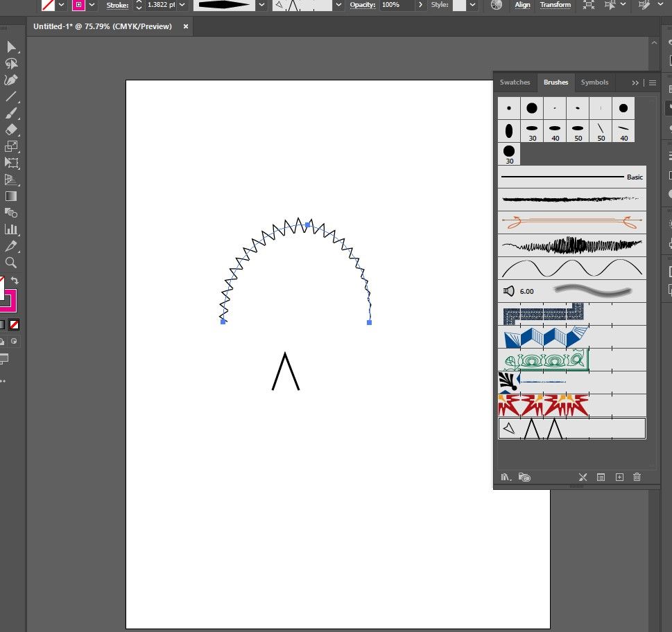Switch to the Symbols tab

[594, 82]
